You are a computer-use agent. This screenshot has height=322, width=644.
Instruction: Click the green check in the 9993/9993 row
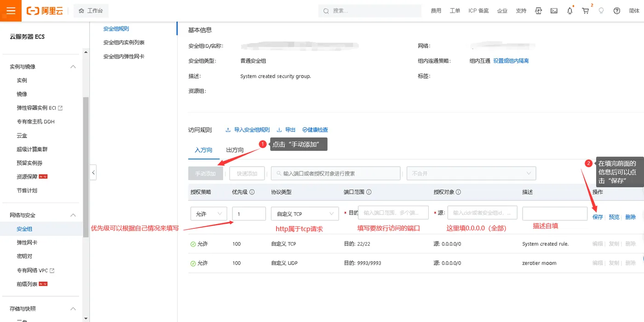point(193,263)
